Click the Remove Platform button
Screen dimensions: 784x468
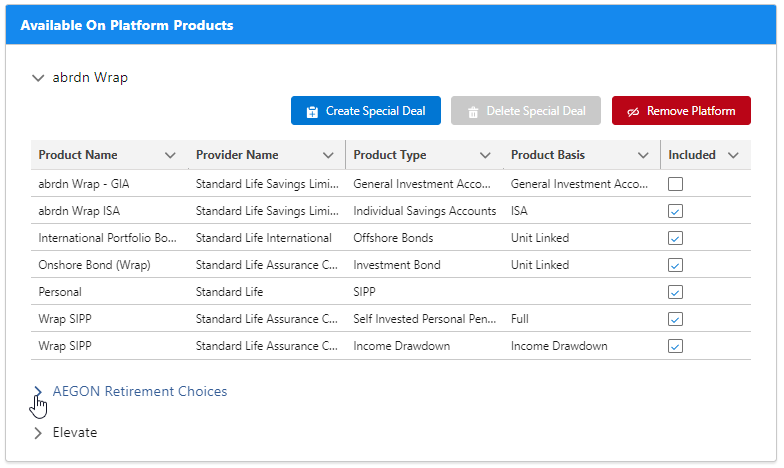click(x=681, y=111)
